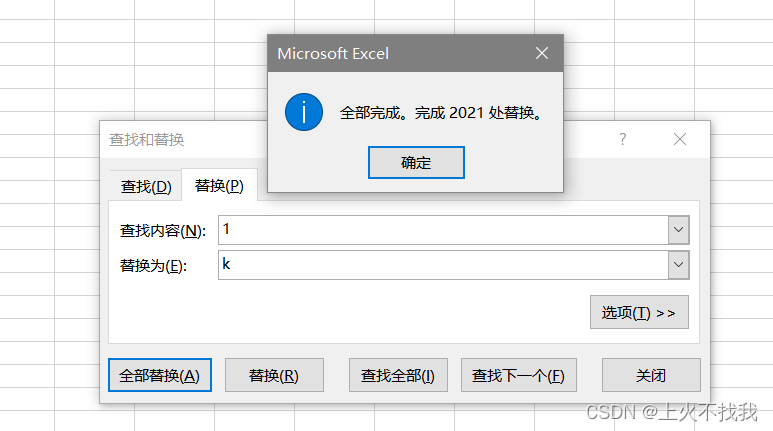The image size is (773, 431).
Task: Click the 查找下一个(F) button
Action: [519, 375]
